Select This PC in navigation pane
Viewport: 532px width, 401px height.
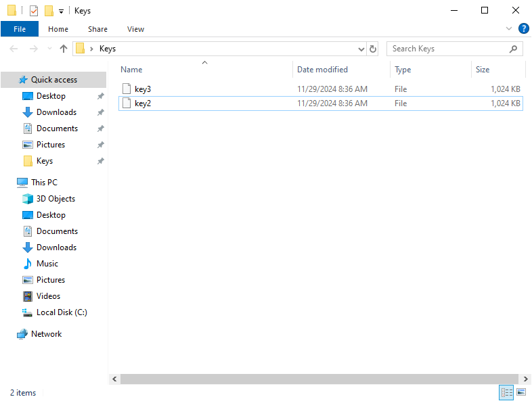(44, 183)
